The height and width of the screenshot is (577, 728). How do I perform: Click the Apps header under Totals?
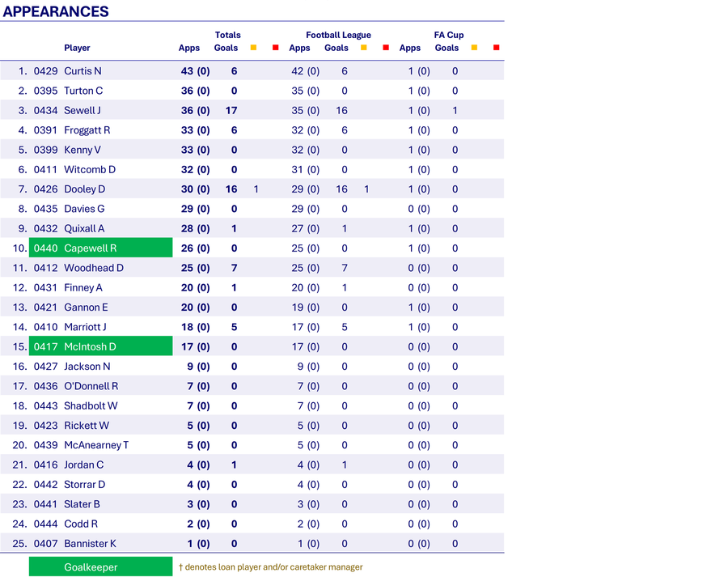pyautogui.click(x=189, y=48)
